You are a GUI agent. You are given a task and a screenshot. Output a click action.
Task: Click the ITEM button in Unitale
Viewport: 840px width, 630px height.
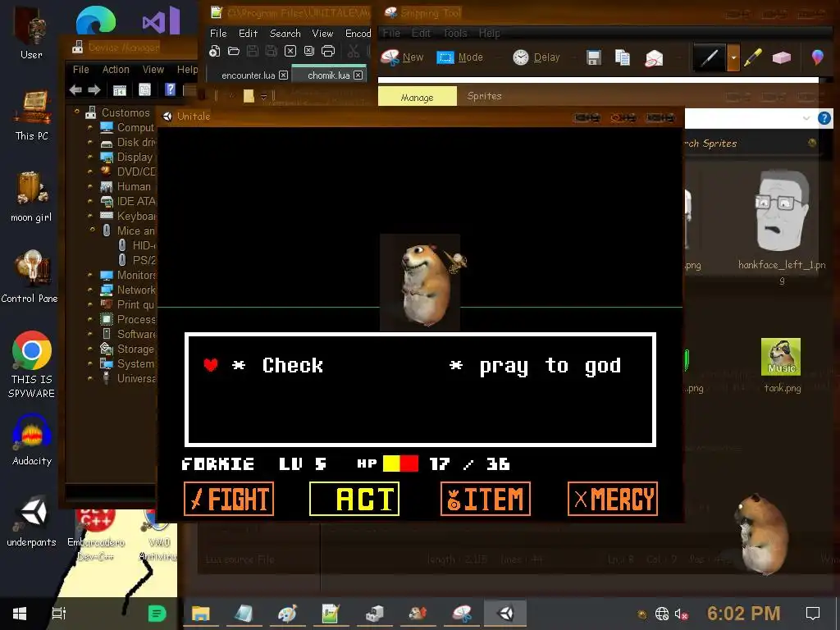point(486,498)
